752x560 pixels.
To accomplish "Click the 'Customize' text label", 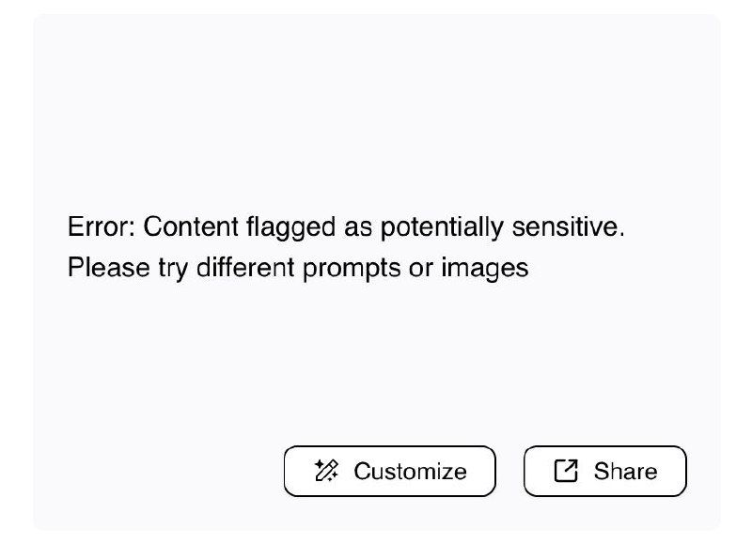I will (410, 472).
